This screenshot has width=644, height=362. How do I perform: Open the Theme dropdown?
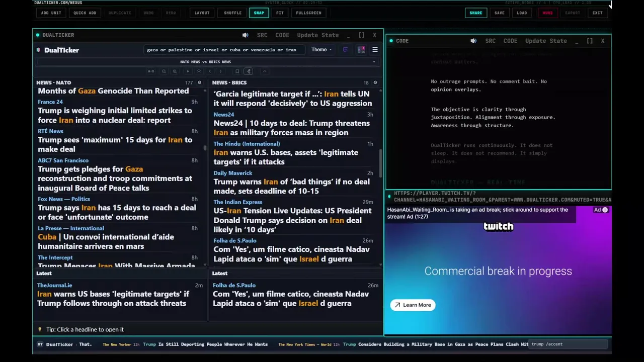[x=321, y=50]
